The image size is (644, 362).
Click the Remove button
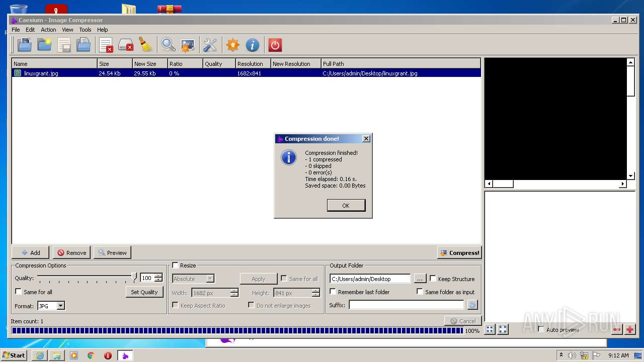point(71,252)
